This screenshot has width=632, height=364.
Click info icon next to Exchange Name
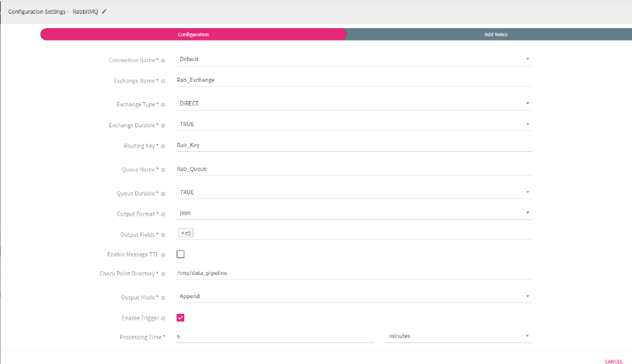(163, 81)
